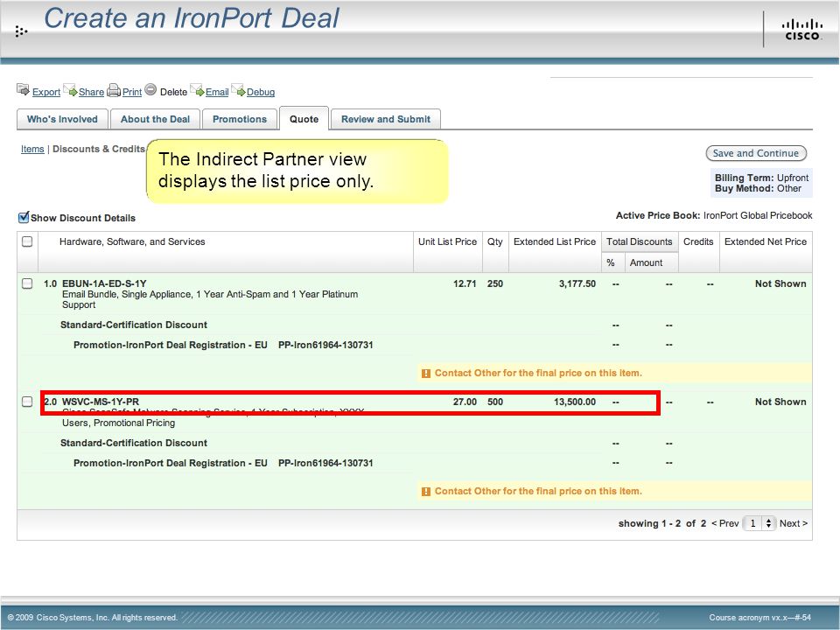Click the Buy Method: Other text
840x630 pixels.
pos(758,189)
